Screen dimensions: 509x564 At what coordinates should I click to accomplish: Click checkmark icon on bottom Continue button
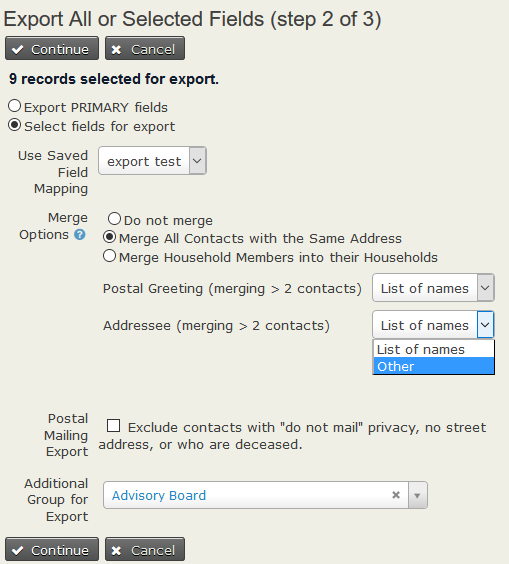[x=18, y=550]
